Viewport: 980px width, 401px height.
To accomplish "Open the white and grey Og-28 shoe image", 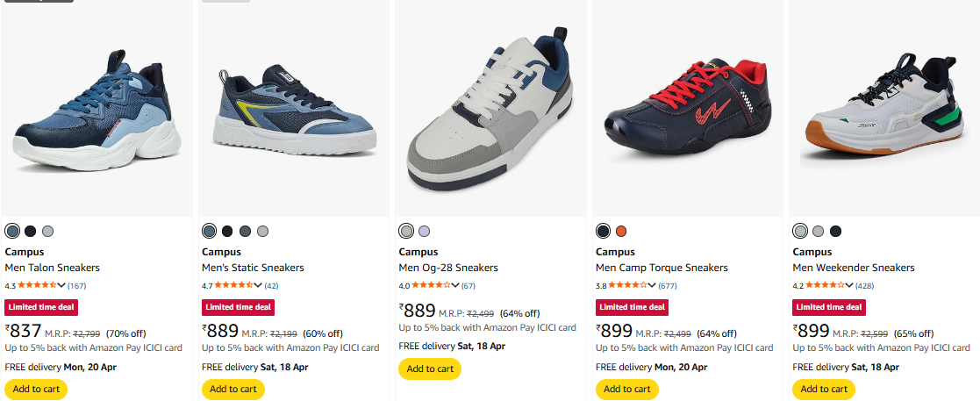I will coord(490,110).
